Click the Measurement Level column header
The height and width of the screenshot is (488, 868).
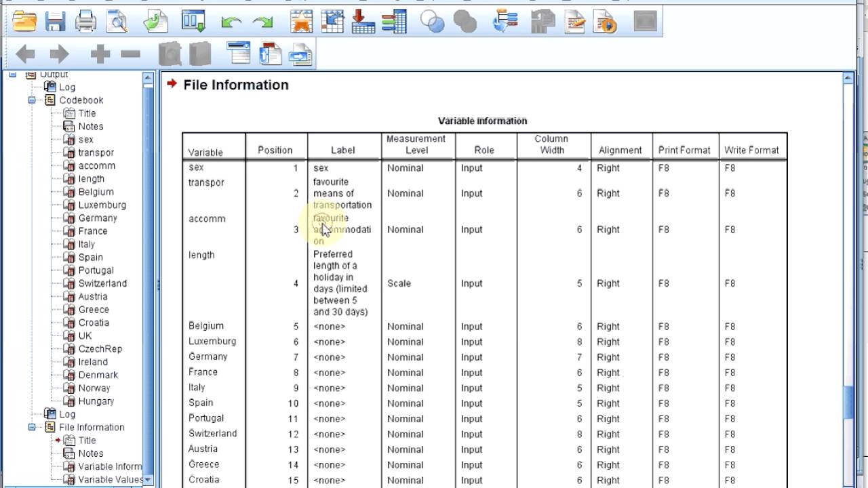coord(416,144)
